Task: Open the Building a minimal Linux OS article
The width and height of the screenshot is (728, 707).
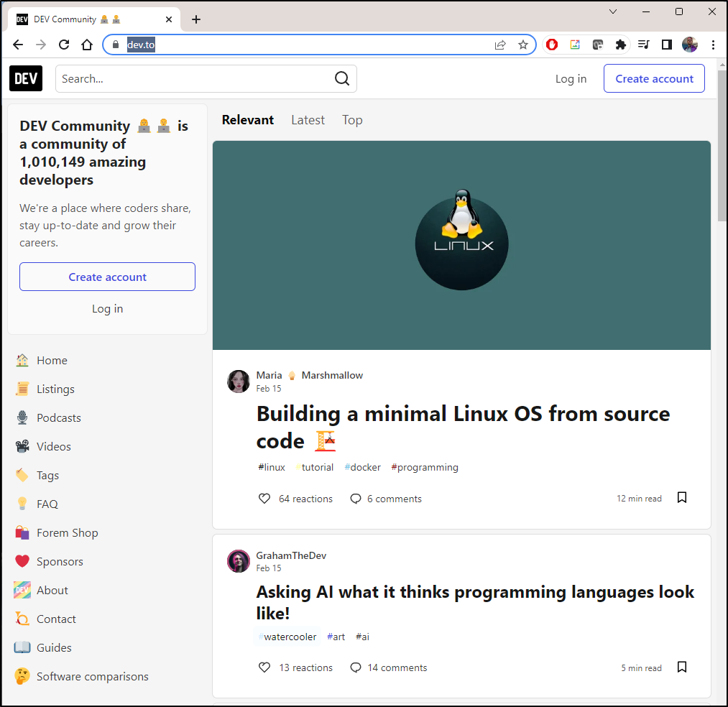Action: pyautogui.click(x=463, y=427)
